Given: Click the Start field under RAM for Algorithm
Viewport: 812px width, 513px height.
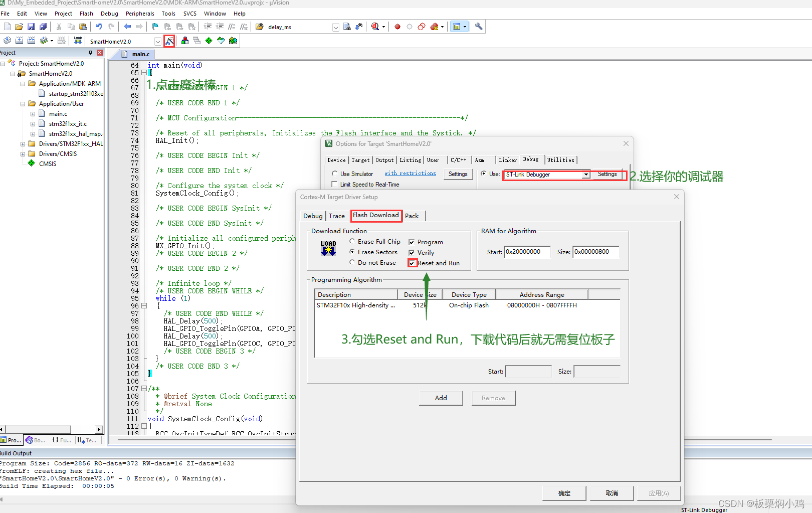Looking at the screenshot, I should (527, 252).
